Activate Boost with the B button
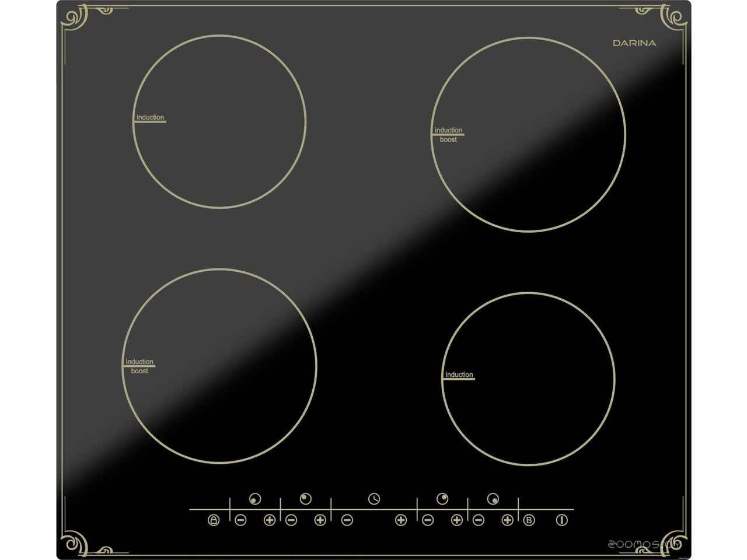The width and height of the screenshot is (747, 560). (529, 520)
